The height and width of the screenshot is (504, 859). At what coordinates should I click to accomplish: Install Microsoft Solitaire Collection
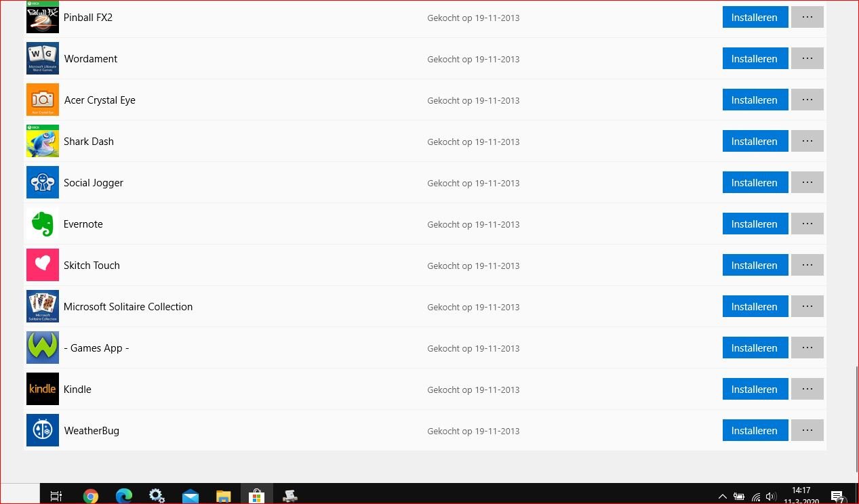click(x=755, y=306)
